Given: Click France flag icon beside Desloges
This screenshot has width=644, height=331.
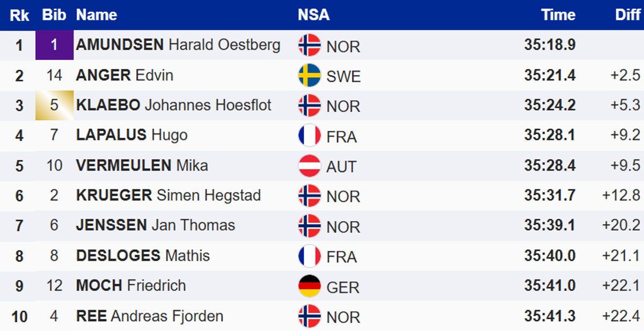Looking at the screenshot, I should (309, 256).
